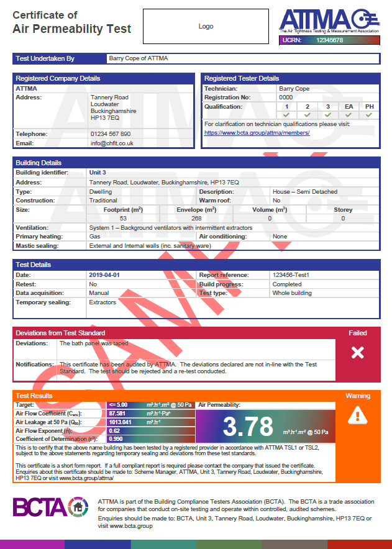Image resolution: width=392 pixels, height=549 pixels.
Task: Click the envelope value 268
Action: pos(196,219)
